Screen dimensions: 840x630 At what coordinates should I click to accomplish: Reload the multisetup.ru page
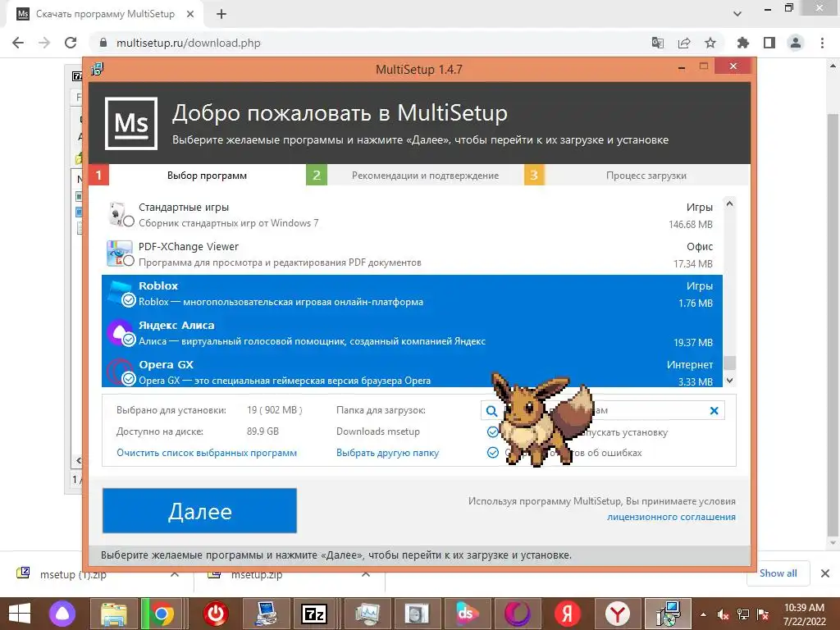pos(71,43)
